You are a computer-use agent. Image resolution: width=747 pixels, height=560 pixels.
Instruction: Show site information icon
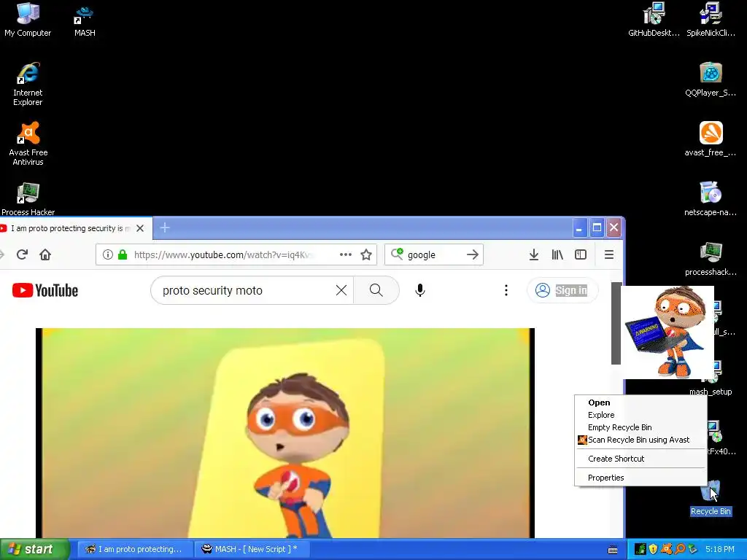[x=108, y=254]
